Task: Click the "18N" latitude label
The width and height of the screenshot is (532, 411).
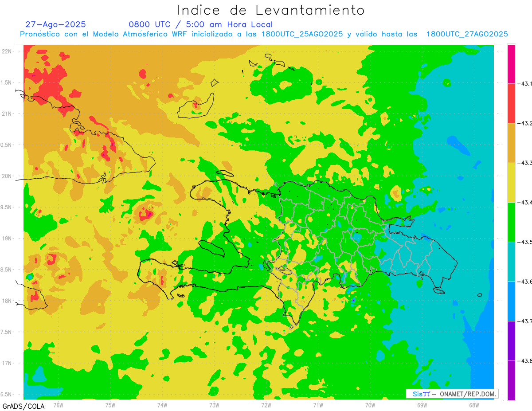Action: pos(7,301)
